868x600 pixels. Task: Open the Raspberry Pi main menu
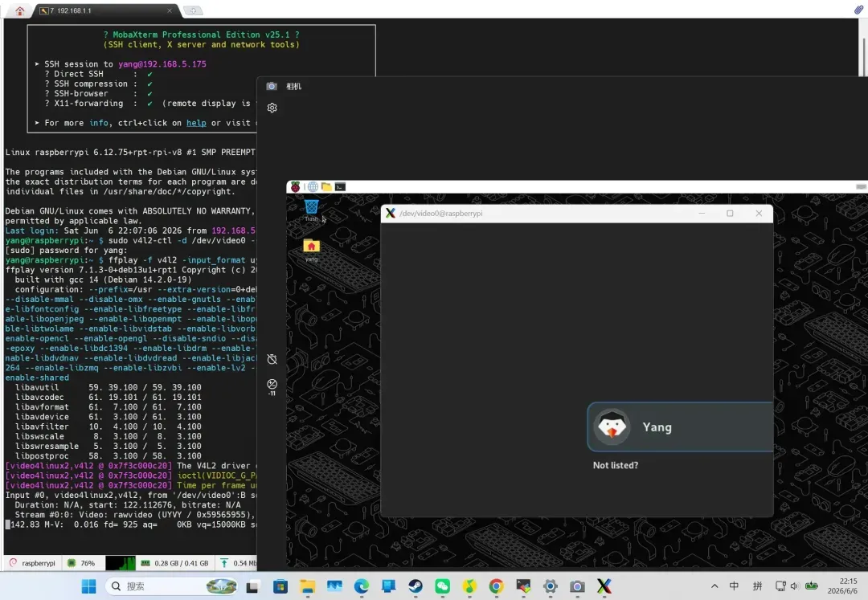tap(296, 187)
